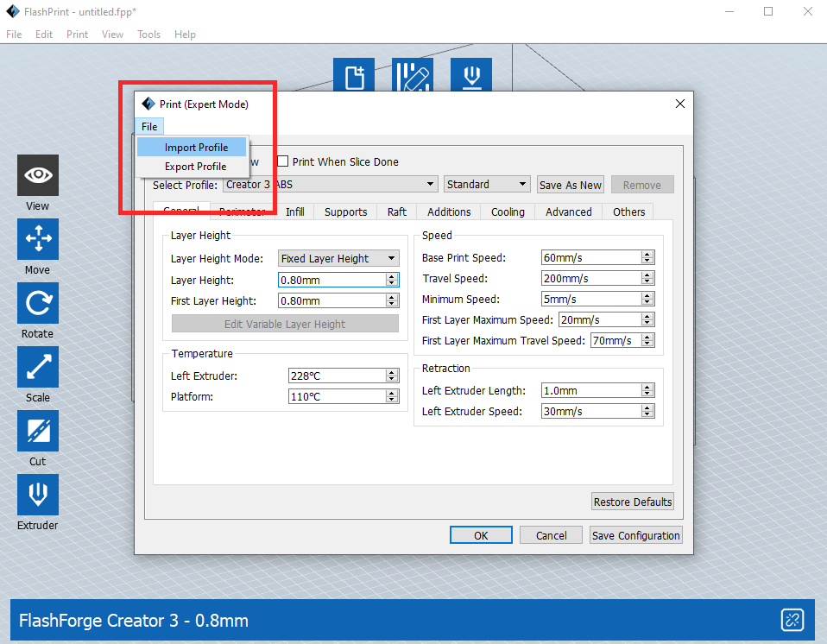Open the main Help menu
Screen dimensions: 827x644
click(x=185, y=35)
